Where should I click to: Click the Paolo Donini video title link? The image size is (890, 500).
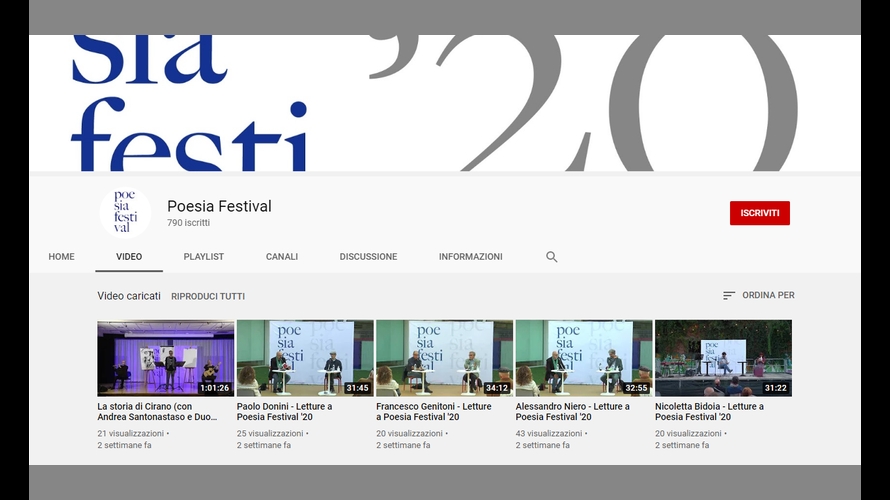(x=285, y=412)
